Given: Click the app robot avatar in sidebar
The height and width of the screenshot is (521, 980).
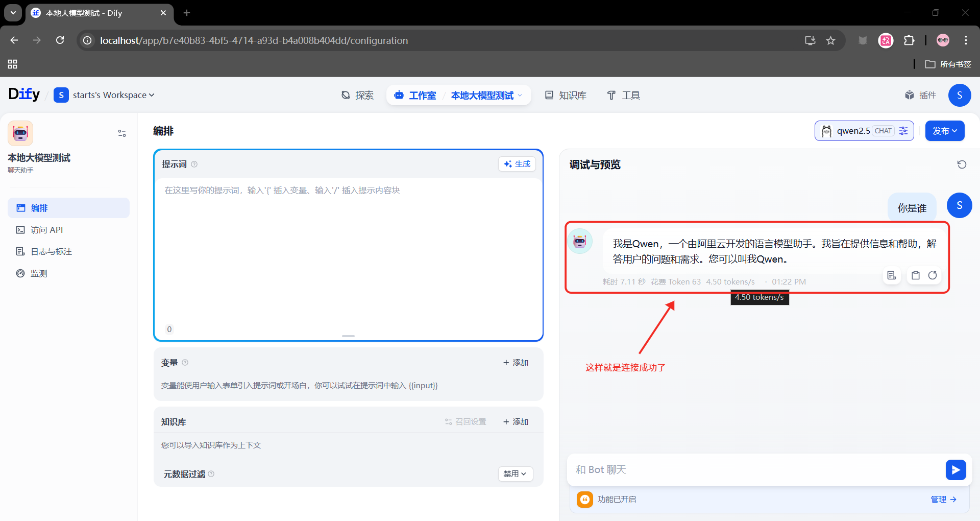Looking at the screenshot, I should coord(20,133).
